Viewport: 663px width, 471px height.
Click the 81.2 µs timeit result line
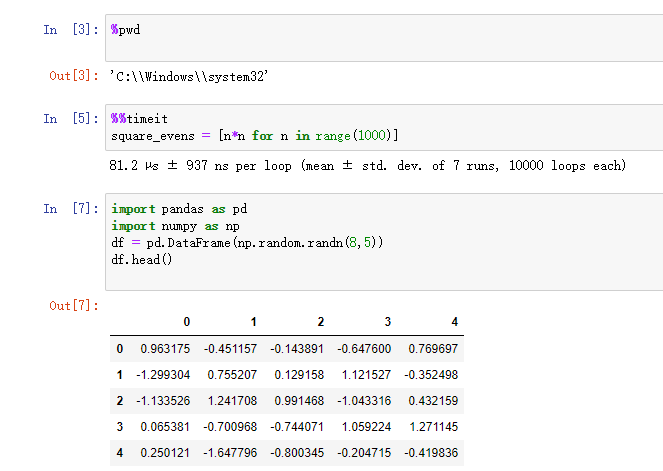pos(367,165)
